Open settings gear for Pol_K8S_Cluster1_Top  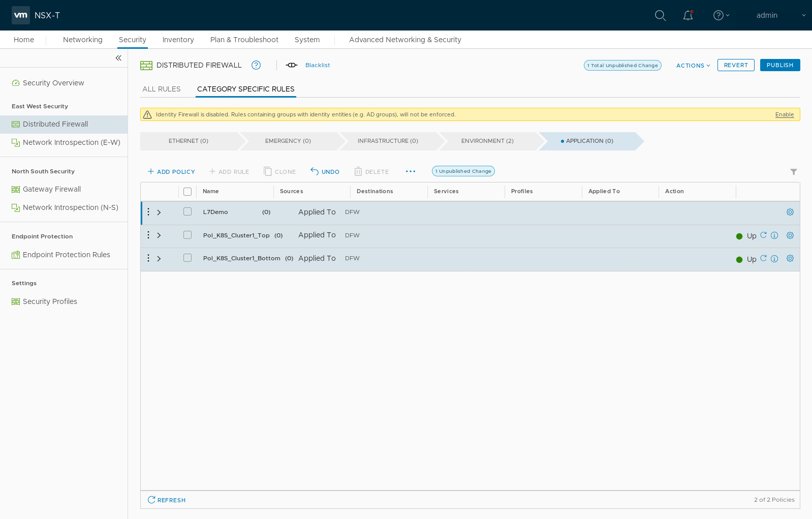790,235
